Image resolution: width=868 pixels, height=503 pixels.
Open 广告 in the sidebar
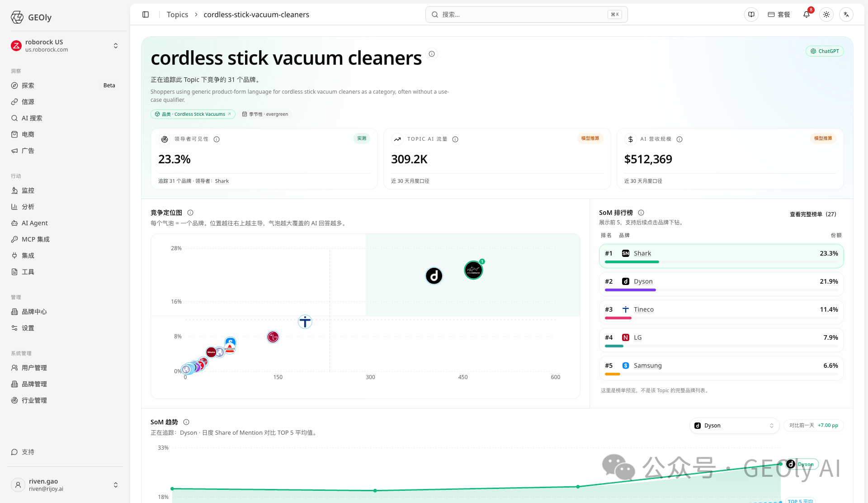(65, 151)
